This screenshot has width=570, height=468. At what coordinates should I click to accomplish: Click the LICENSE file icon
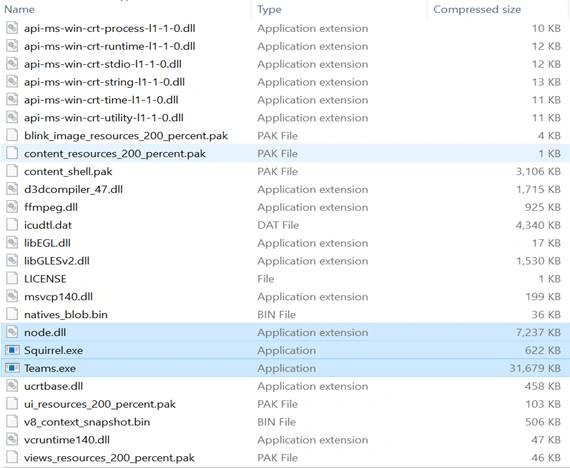point(12,279)
